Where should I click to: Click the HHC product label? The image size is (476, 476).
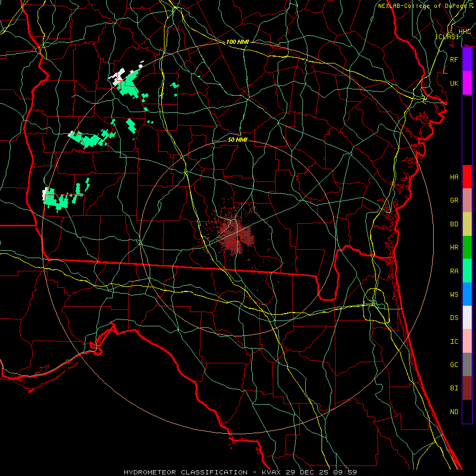coord(464,32)
